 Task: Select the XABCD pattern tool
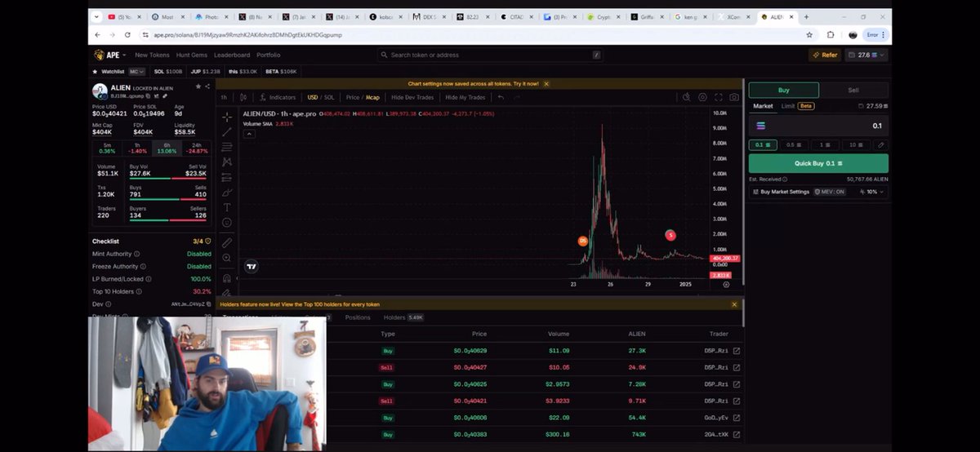pos(227,162)
